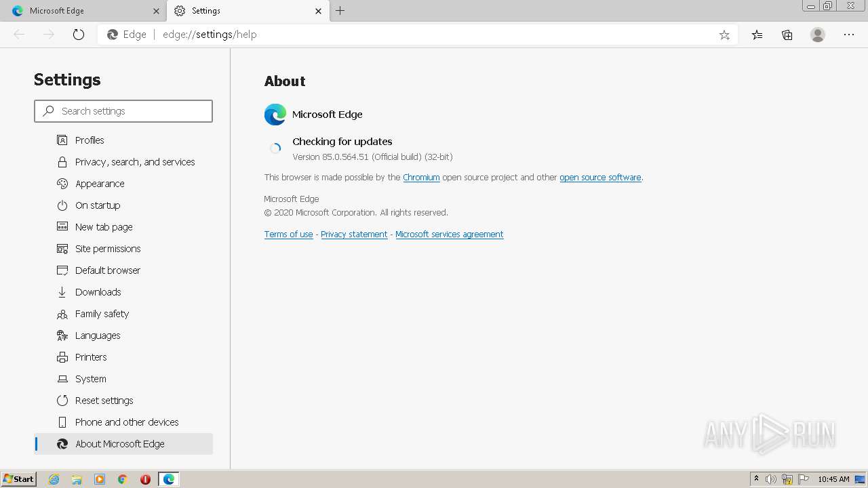Go forward with the forward arrow
Image resolution: width=868 pixels, height=488 pixels.
49,35
